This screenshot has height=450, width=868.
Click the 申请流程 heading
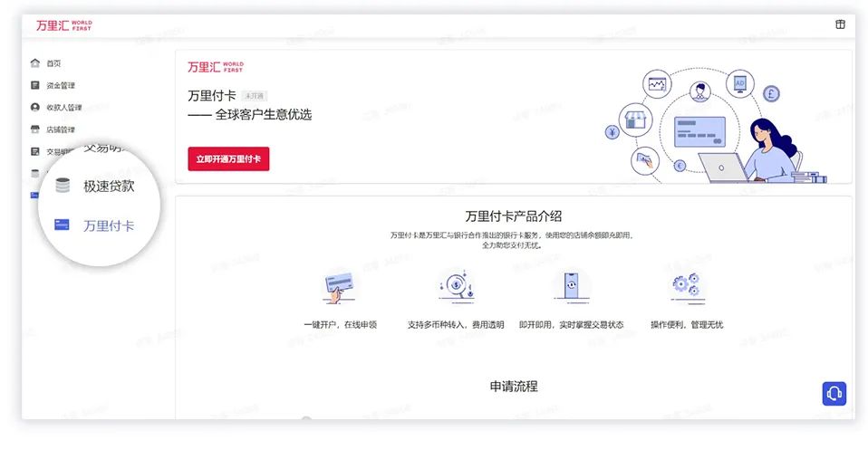(x=513, y=387)
